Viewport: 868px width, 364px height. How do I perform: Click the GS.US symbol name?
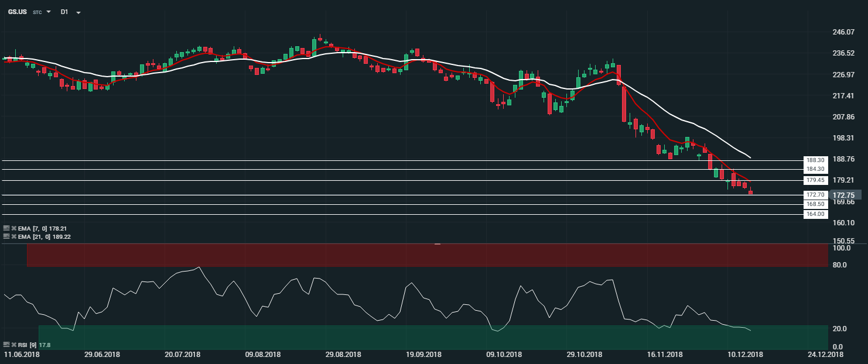point(18,12)
